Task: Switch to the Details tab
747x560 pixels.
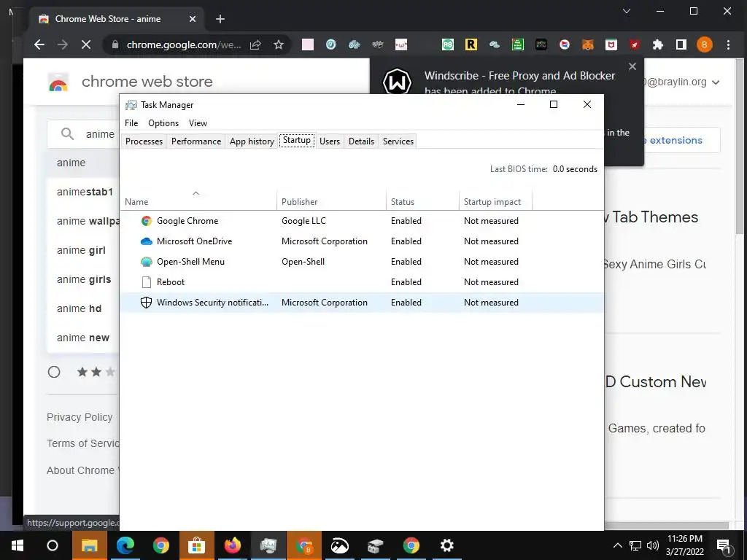Action: [x=362, y=141]
